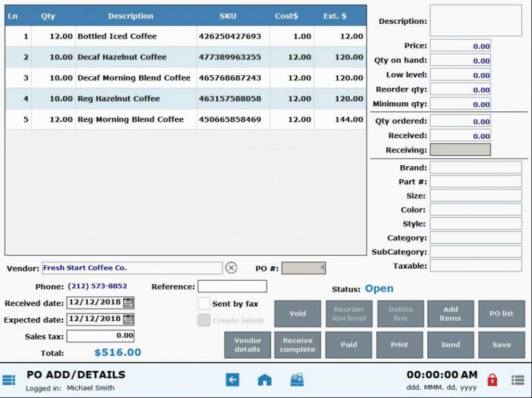
Task: Navigate back using the blue arrow icon
Action: coord(232,380)
